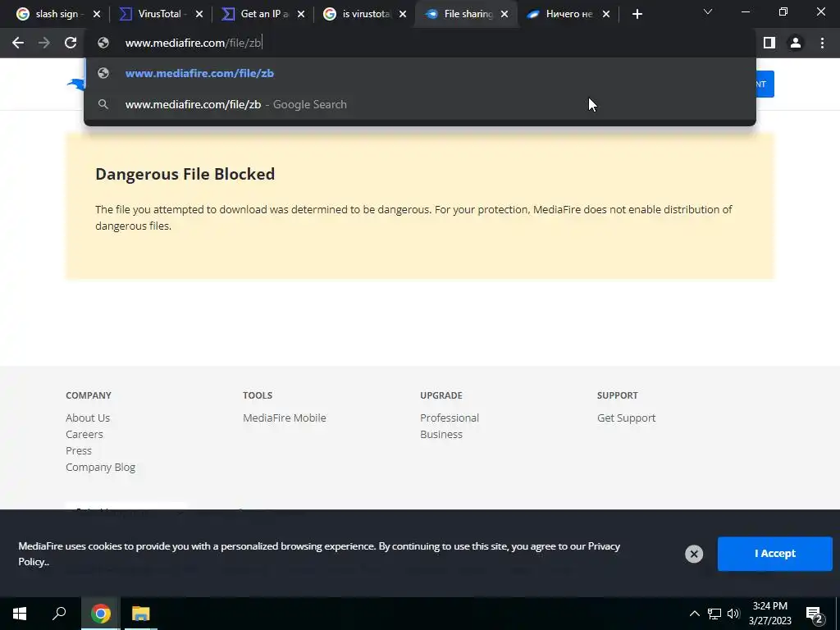Screen dimensions: 840x630
Task: Click the COMPANY footer heading
Action: (x=89, y=395)
